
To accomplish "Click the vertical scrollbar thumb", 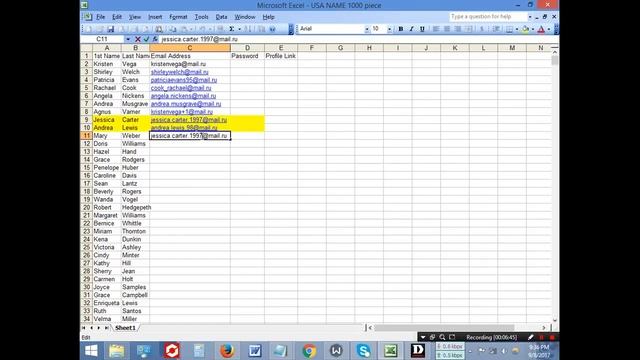I will [554, 60].
